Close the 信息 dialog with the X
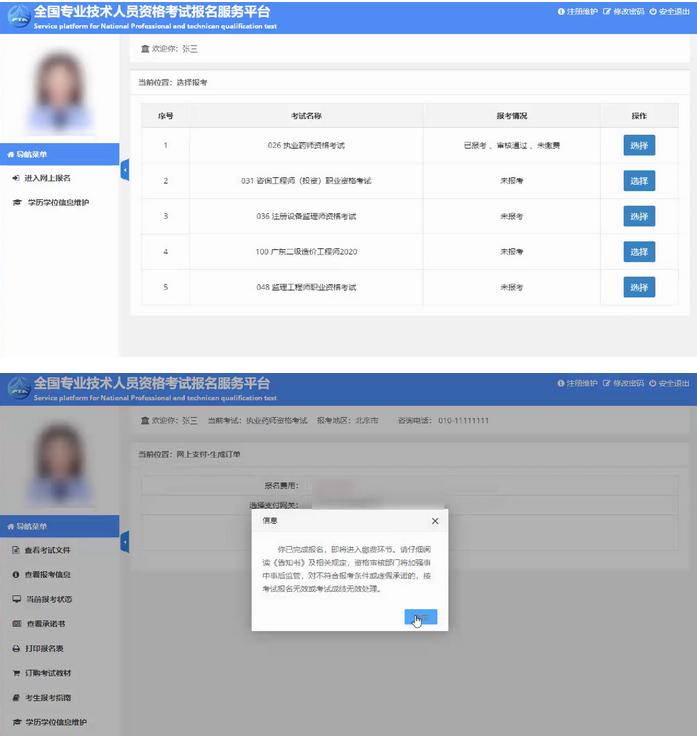The width and height of the screenshot is (697, 737). pos(434,521)
